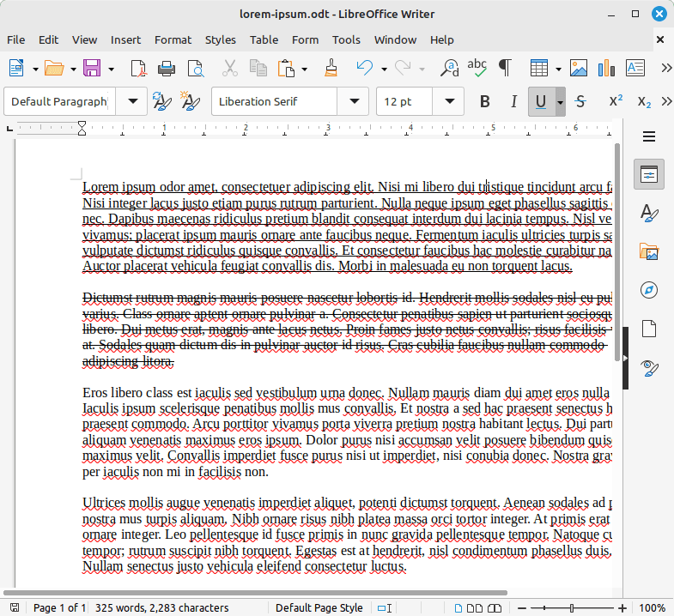
Task: Open the sidebar Styles deck
Action: click(x=648, y=213)
